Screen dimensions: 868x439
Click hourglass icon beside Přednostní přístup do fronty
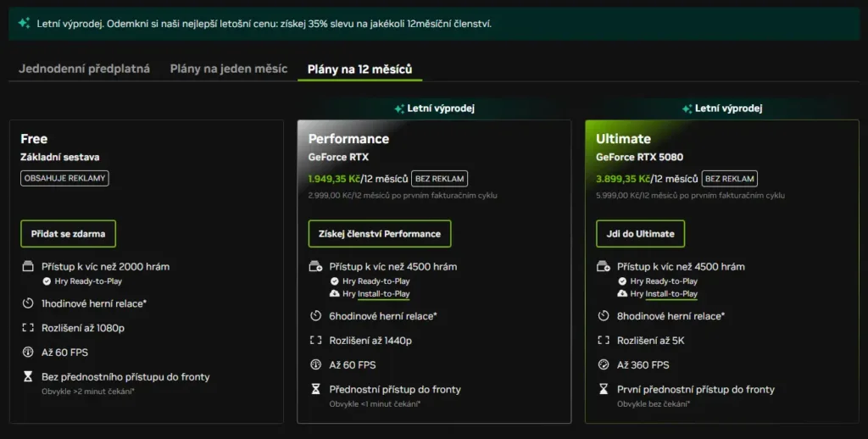315,389
